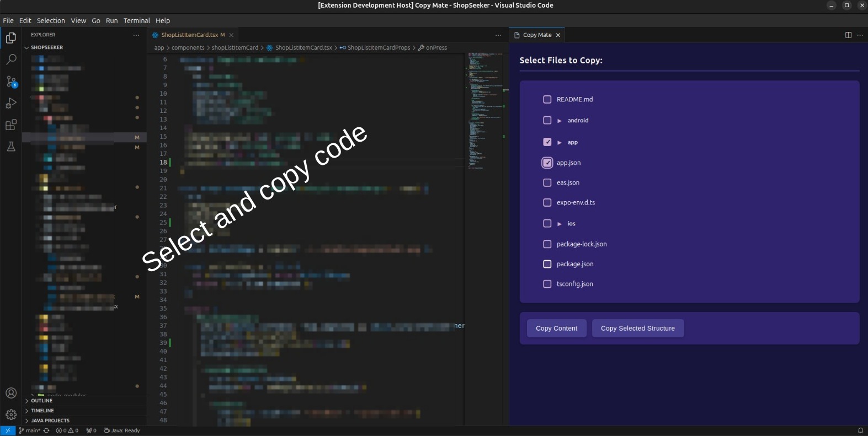Check the package-lock.json checkbox
This screenshot has height=436, width=868.
tap(547, 244)
